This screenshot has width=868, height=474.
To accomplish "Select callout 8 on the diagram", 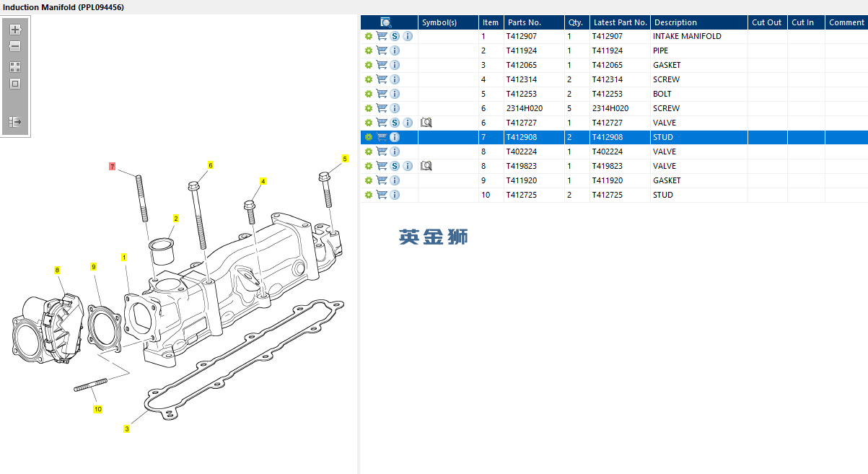I will coord(57,270).
